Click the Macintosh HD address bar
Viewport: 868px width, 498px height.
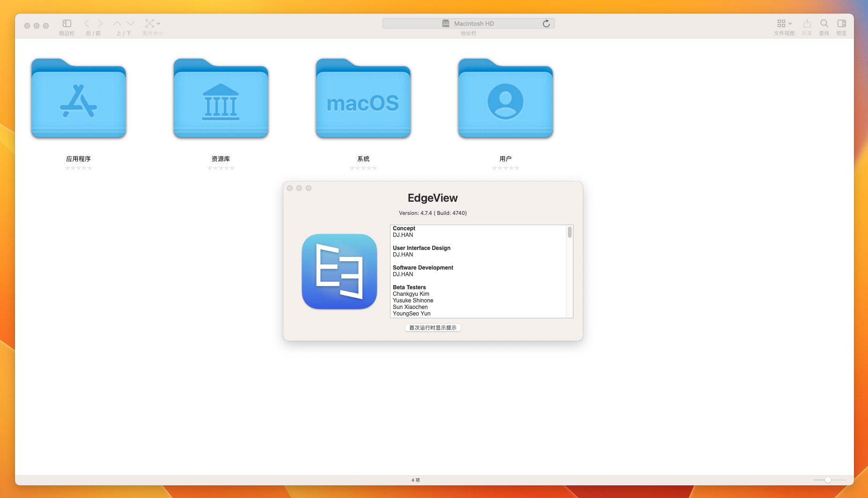[468, 23]
